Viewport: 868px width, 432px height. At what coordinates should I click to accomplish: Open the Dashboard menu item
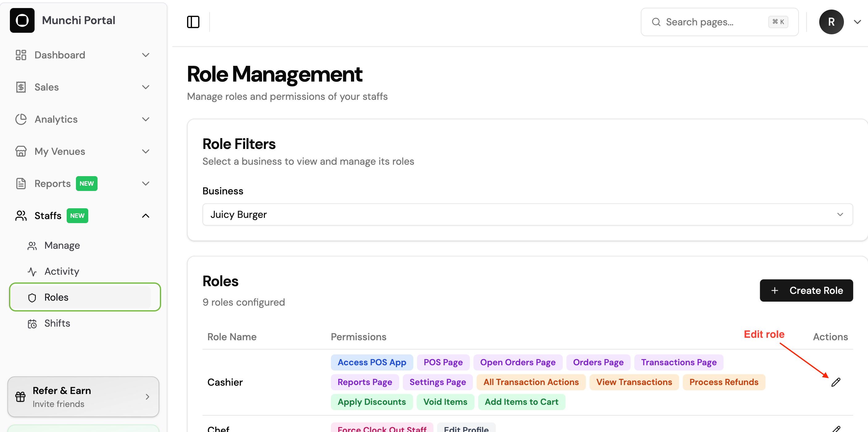(x=83, y=55)
